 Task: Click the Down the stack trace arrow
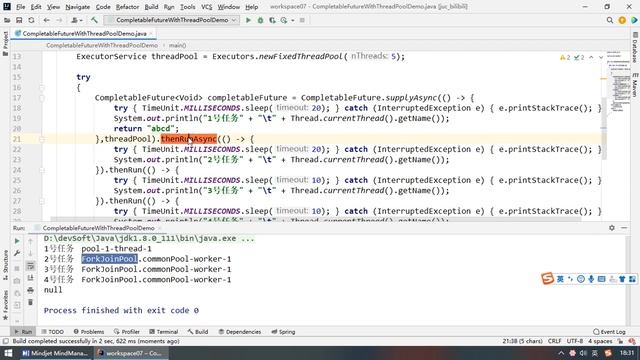[30, 253]
